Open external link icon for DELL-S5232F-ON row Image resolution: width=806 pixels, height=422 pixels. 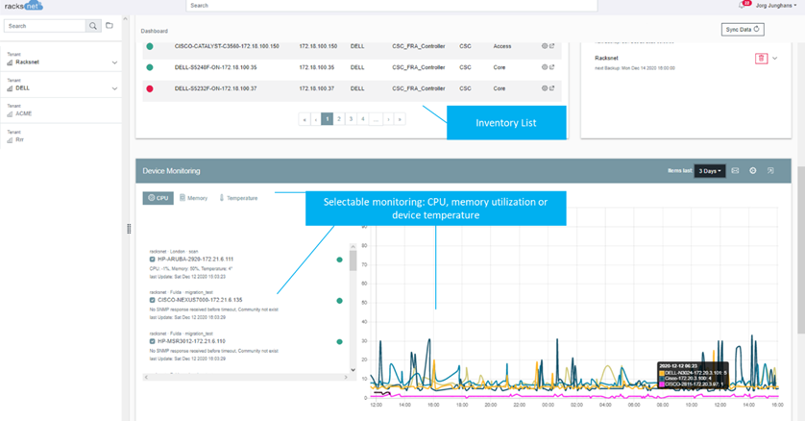click(x=552, y=88)
